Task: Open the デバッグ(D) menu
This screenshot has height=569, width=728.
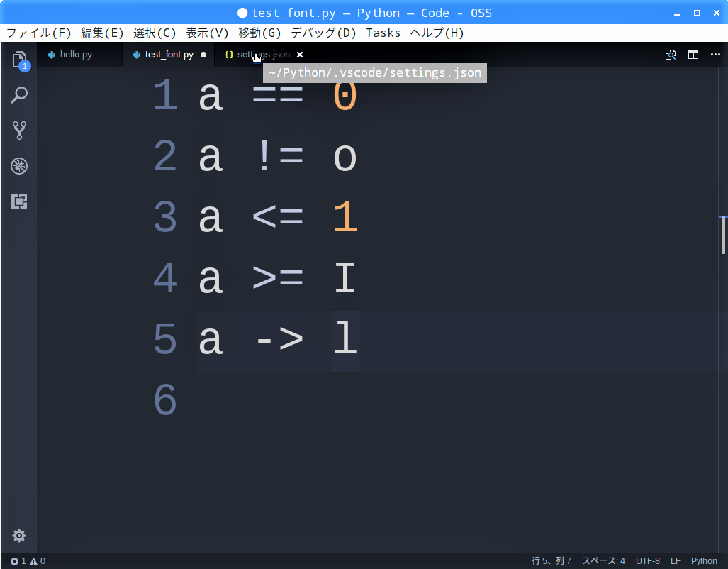Action: click(x=323, y=33)
